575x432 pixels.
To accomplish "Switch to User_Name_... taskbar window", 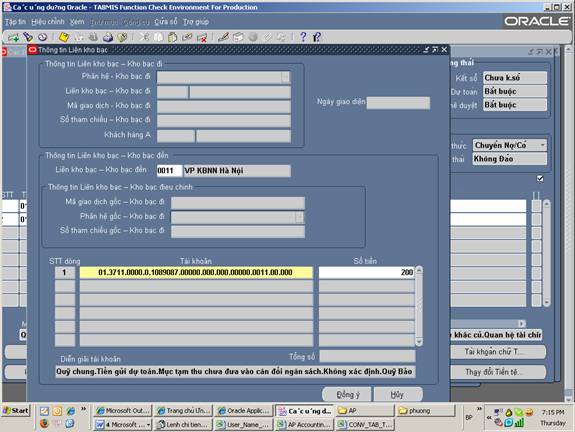I will (x=244, y=425).
